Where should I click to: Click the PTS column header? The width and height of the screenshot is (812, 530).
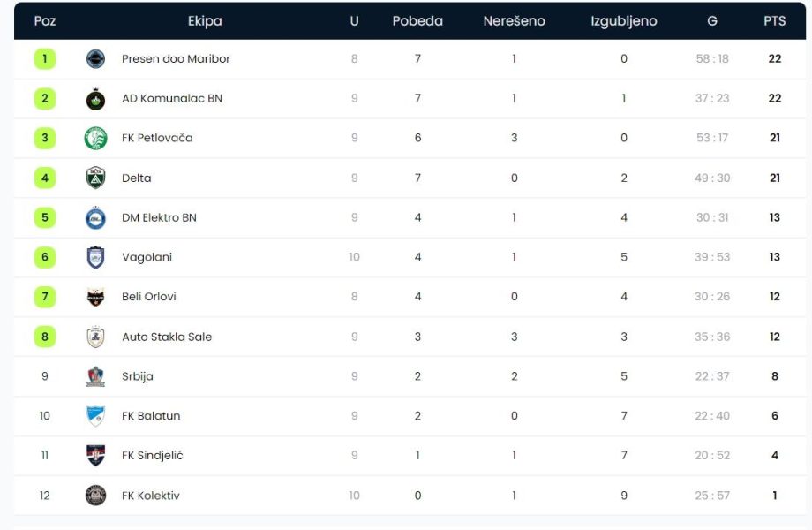click(x=774, y=21)
